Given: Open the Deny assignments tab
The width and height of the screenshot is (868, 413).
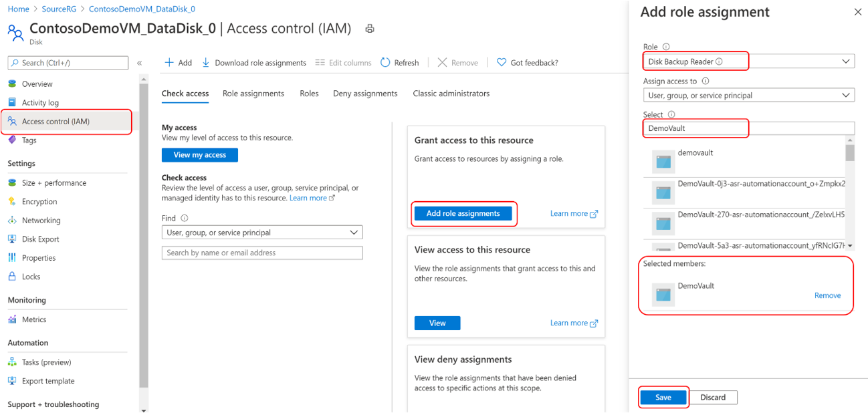Looking at the screenshot, I should pos(365,93).
